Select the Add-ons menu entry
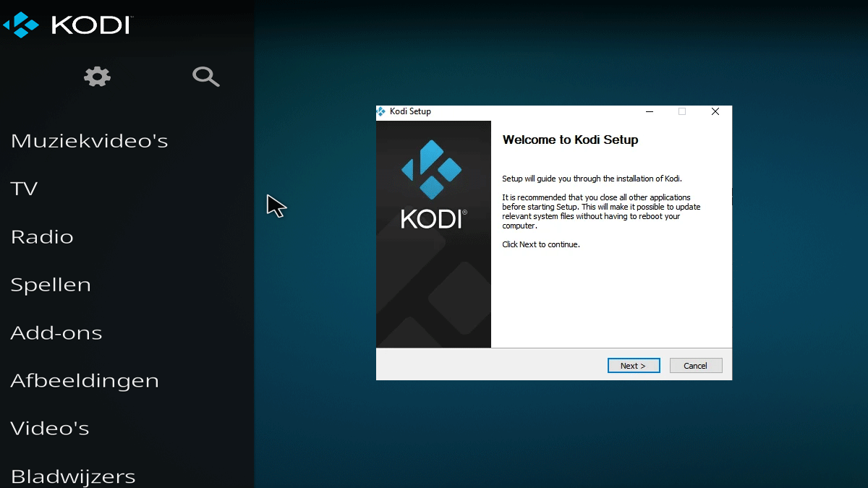This screenshot has height=488, width=868. coord(56,333)
